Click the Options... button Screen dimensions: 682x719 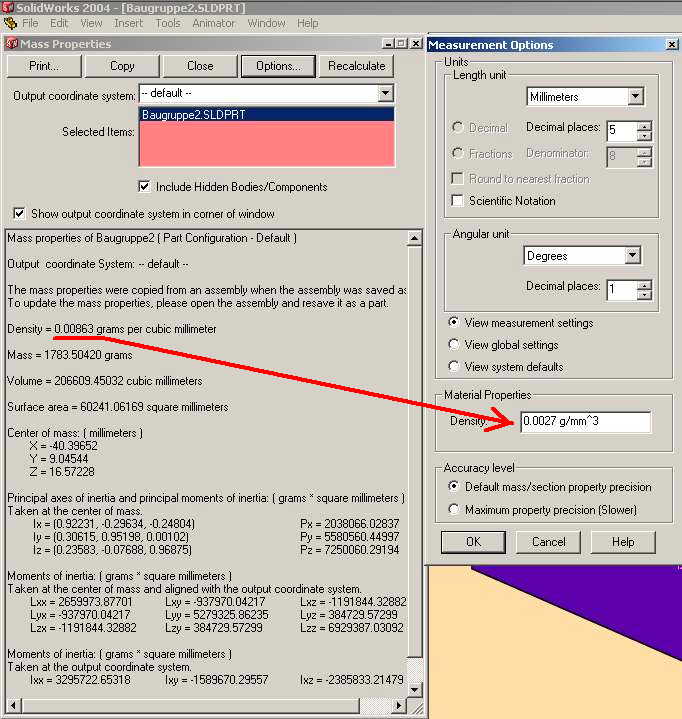[x=278, y=66]
